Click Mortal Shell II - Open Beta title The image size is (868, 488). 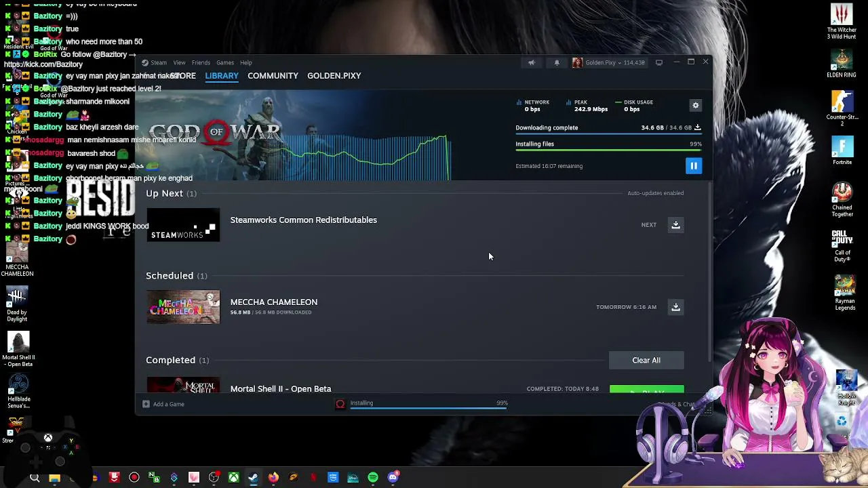coord(281,388)
